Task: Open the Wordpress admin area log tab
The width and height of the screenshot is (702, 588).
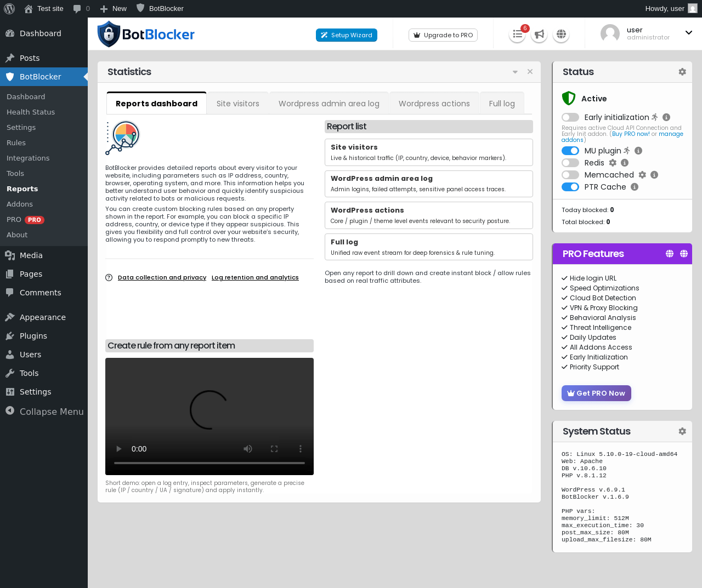Action: tap(329, 104)
